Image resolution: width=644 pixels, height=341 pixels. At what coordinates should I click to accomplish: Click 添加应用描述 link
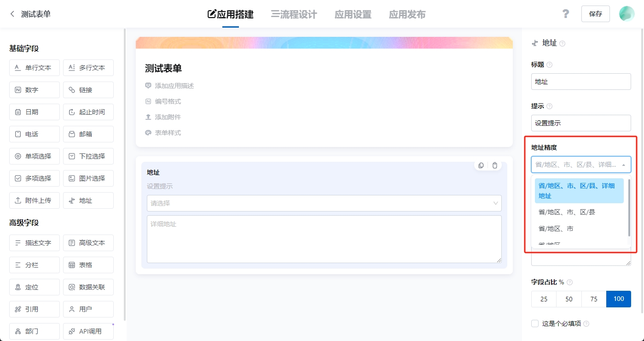tap(174, 86)
